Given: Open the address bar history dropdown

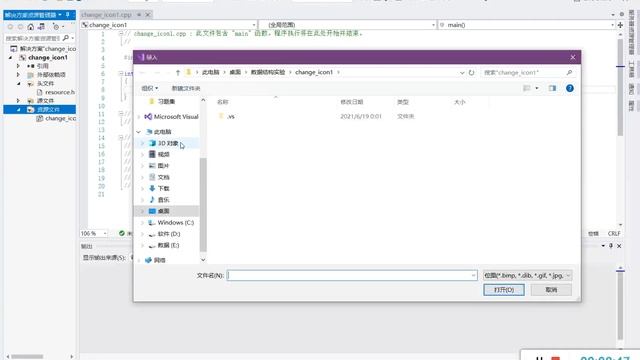Looking at the screenshot, I should [462, 72].
